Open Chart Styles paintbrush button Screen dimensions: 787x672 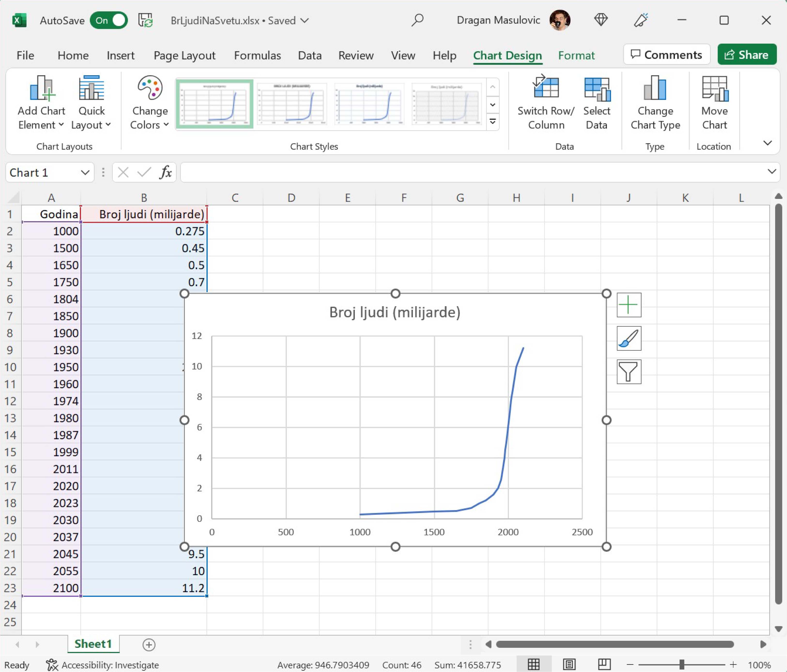tap(629, 338)
